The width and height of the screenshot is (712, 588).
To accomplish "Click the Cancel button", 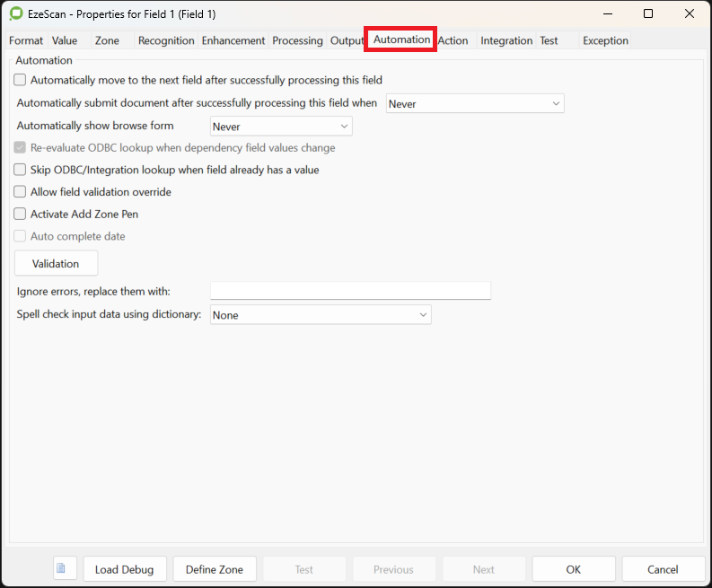I will tap(663, 569).
